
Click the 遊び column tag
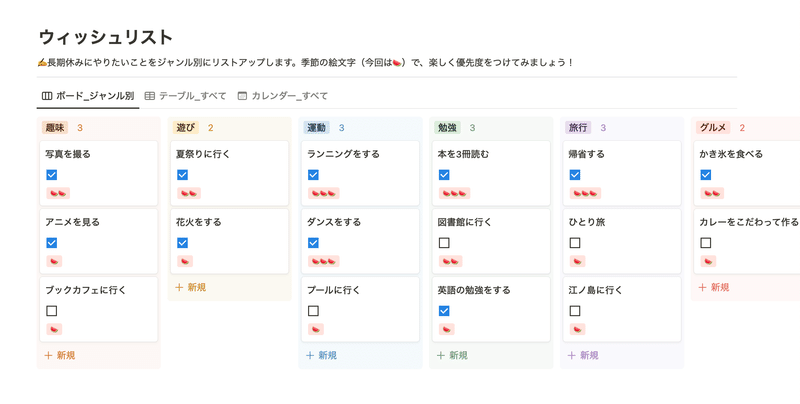coord(186,128)
